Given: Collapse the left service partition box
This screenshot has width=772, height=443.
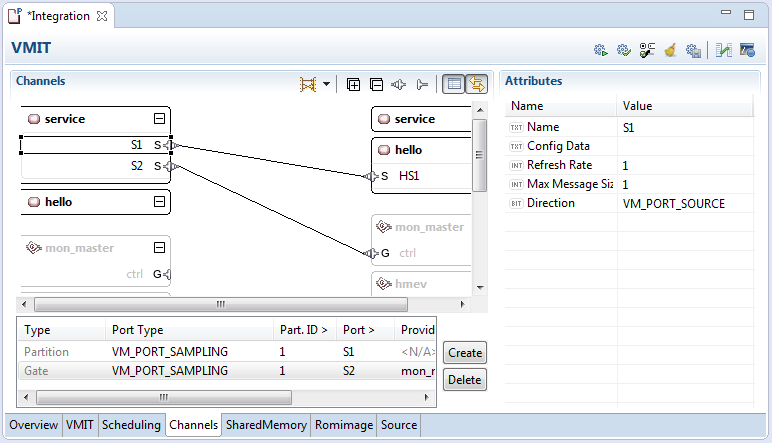Looking at the screenshot, I should pyautogui.click(x=158, y=119).
